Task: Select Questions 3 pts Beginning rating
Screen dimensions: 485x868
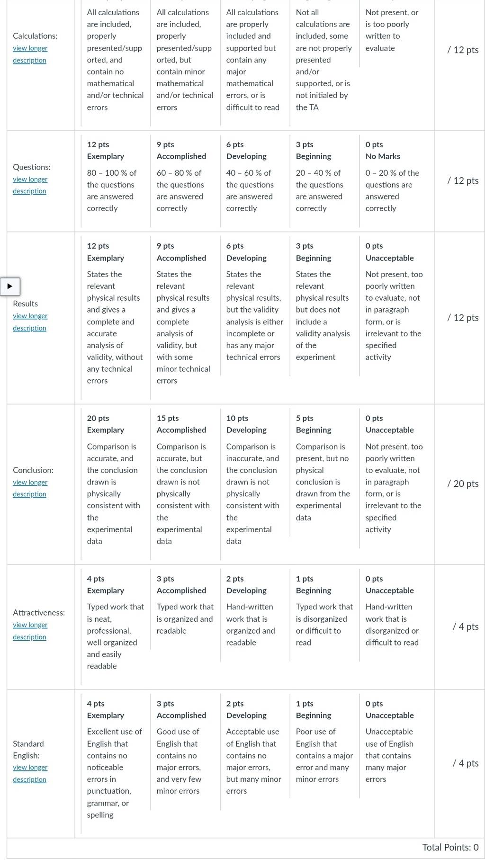Action: point(324,177)
